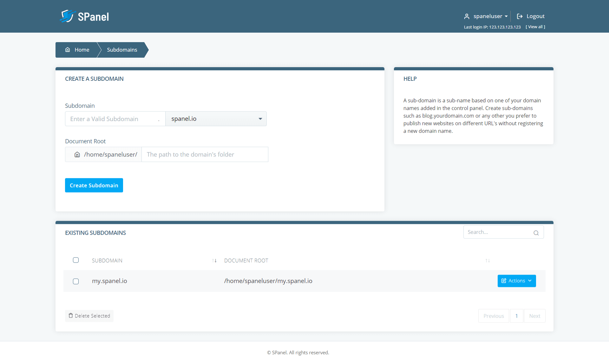Check the my.spanel.io row checkbox
The width and height of the screenshot is (609, 364).
point(76,281)
